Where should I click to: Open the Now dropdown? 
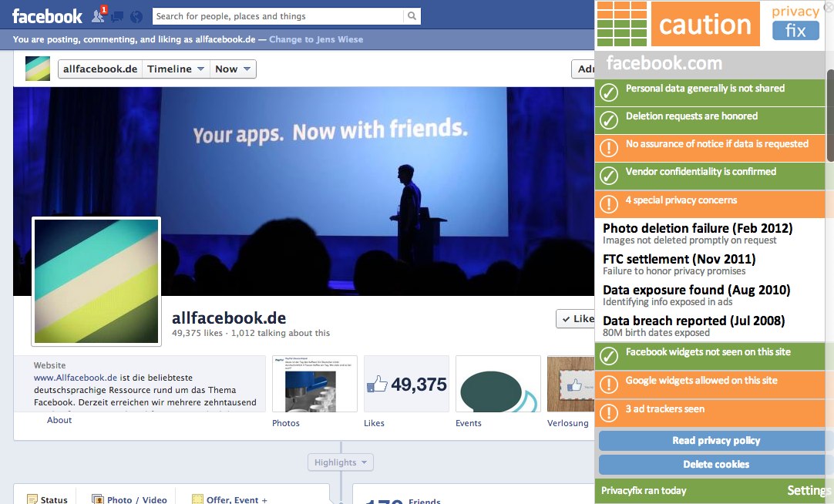click(x=233, y=69)
